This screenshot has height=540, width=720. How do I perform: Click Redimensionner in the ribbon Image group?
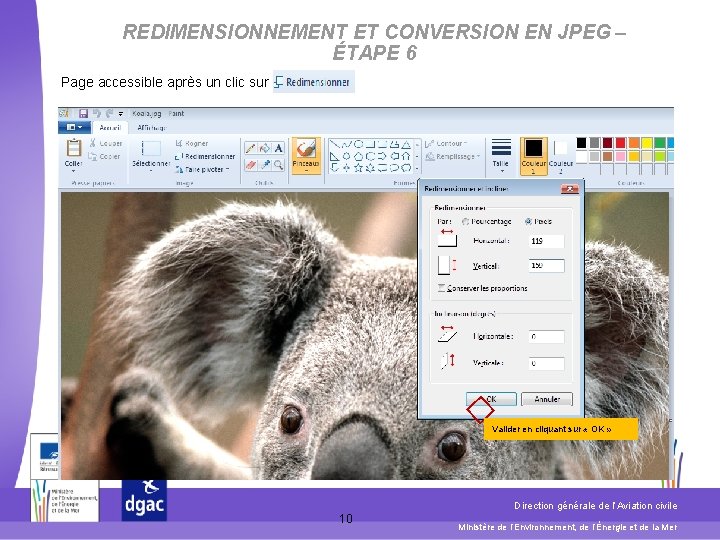coord(205,157)
